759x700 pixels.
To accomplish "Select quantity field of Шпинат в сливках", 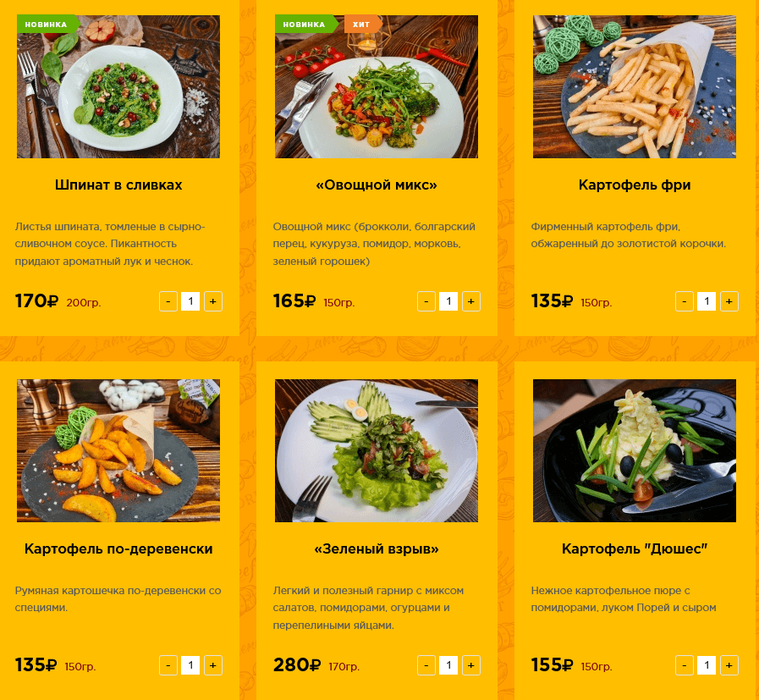I will (190, 301).
